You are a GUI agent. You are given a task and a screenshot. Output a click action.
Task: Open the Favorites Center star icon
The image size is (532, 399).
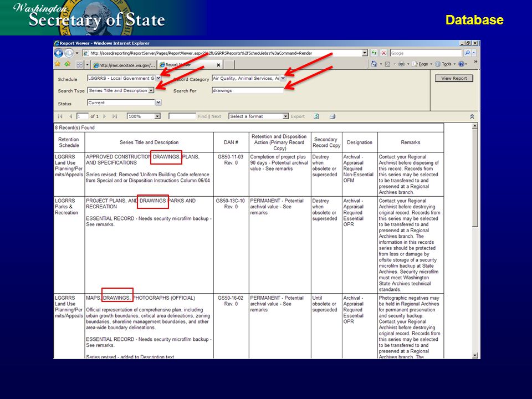[x=58, y=64]
